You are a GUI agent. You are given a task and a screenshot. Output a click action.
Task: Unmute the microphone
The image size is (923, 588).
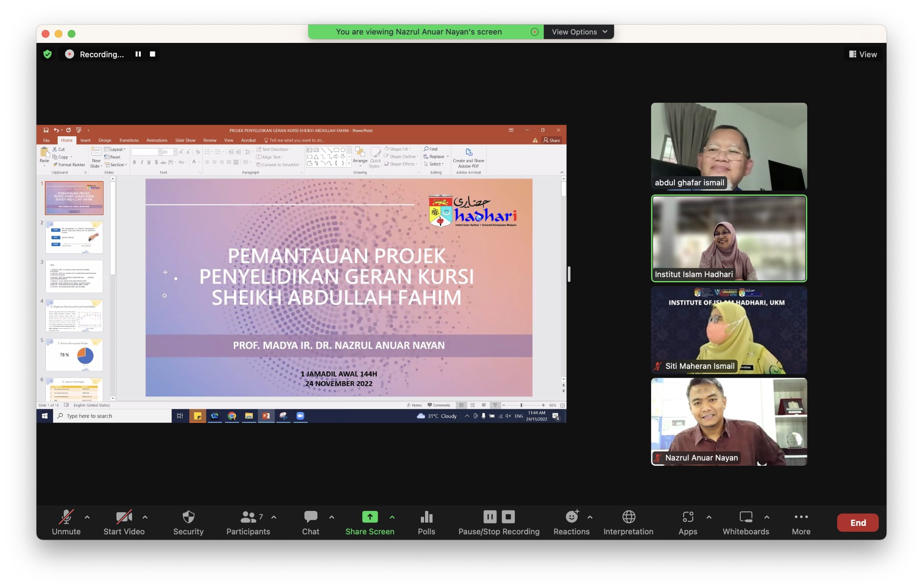66,522
